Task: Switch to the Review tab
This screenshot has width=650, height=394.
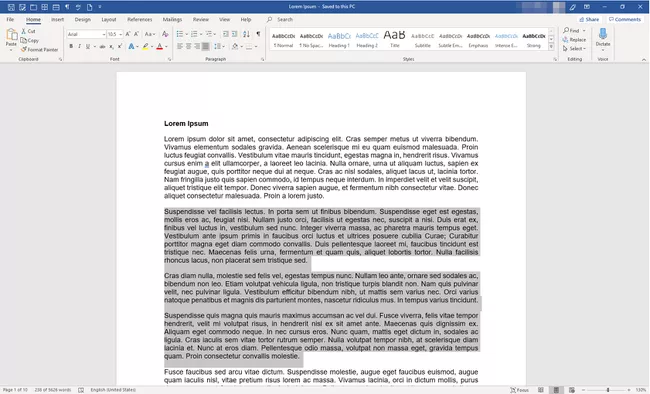Action: pos(201,19)
